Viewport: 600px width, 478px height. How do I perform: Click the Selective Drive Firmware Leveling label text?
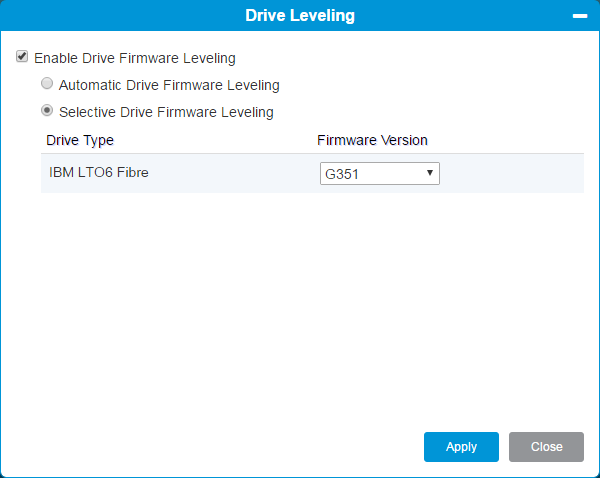coord(166,112)
